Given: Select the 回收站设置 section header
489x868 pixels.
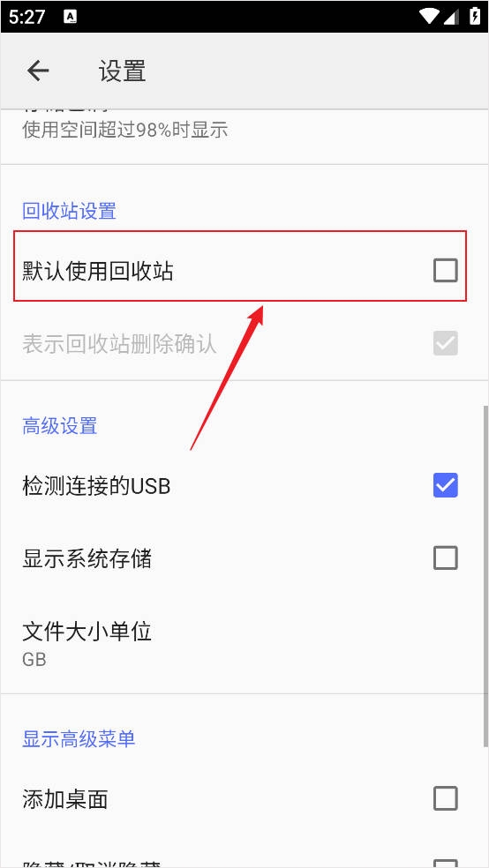Looking at the screenshot, I should point(69,211).
